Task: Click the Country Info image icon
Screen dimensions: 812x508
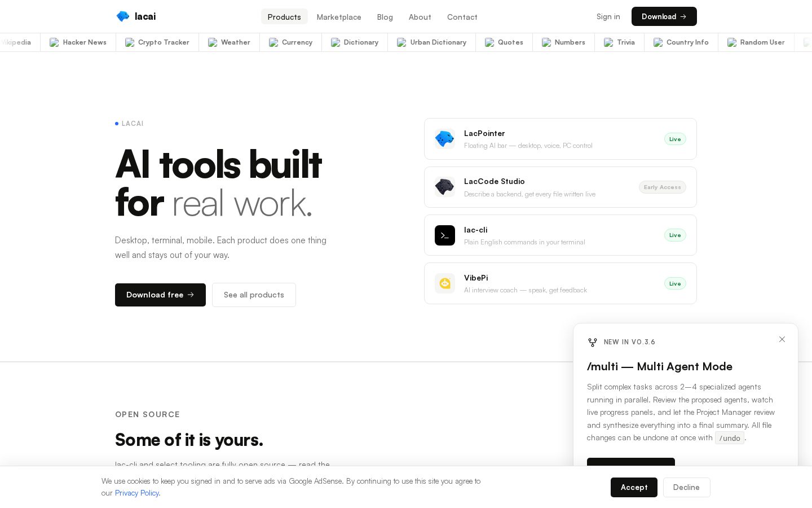Action: point(658,42)
